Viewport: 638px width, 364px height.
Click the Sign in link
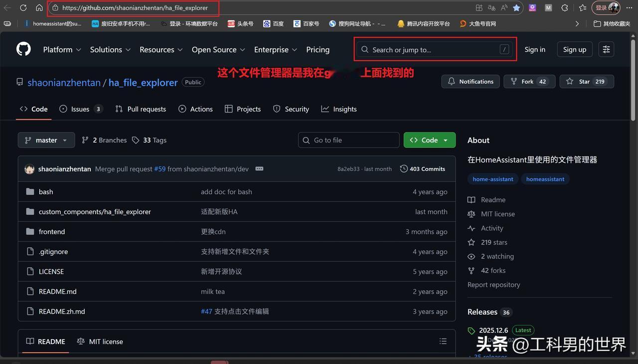tap(535, 49)
